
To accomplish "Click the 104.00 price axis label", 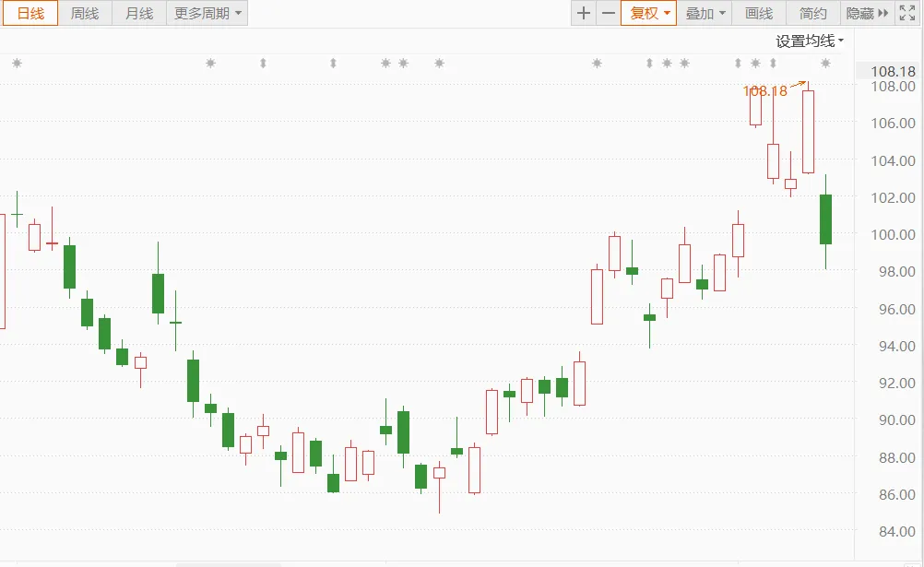I will pos(893,160).
